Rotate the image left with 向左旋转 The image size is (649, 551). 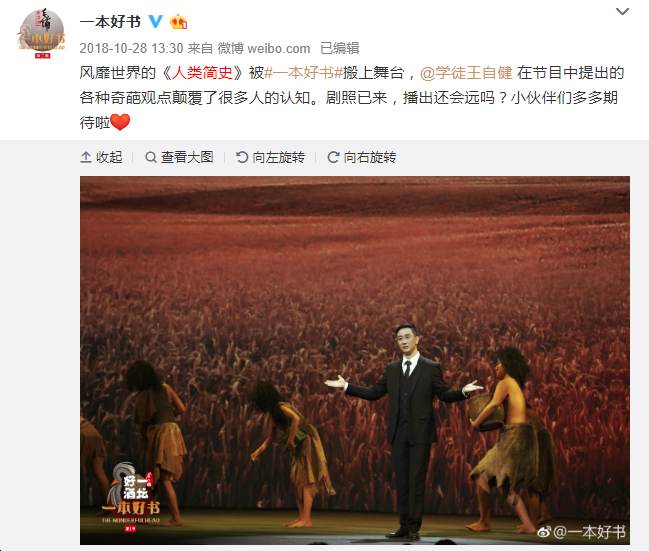(271, 157)
